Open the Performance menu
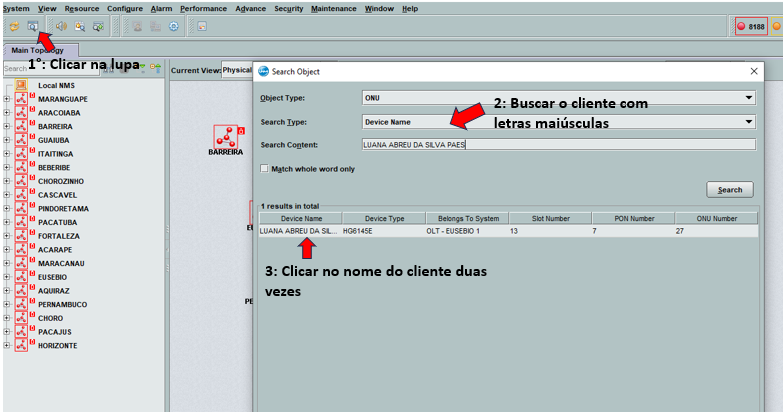 tap(203, 8)
